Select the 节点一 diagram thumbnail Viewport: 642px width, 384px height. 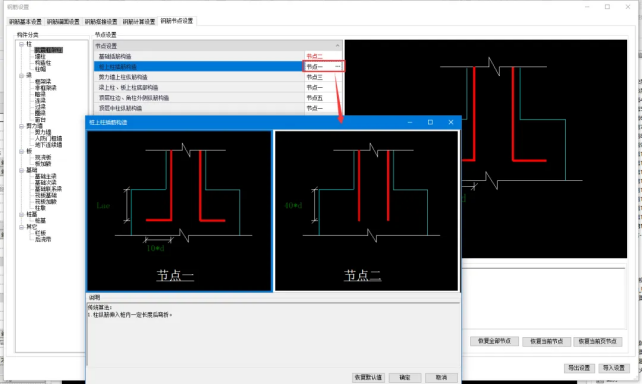[x=179, y=211]
